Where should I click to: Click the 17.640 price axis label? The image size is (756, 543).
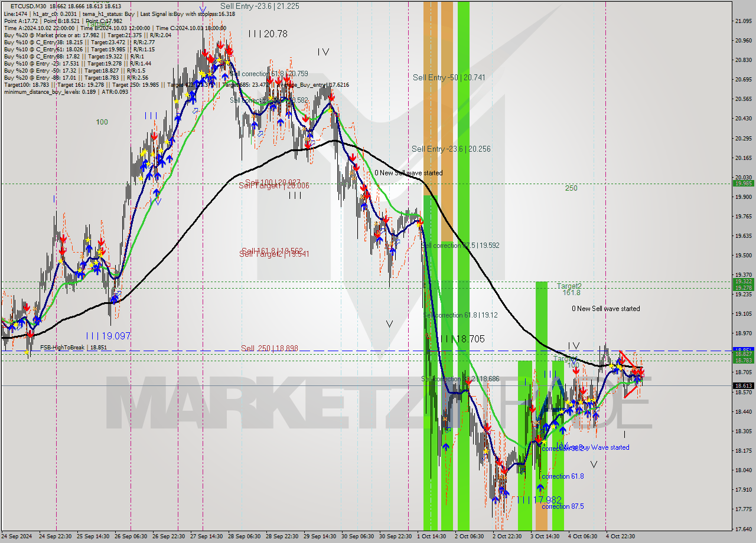coord(743,529)
